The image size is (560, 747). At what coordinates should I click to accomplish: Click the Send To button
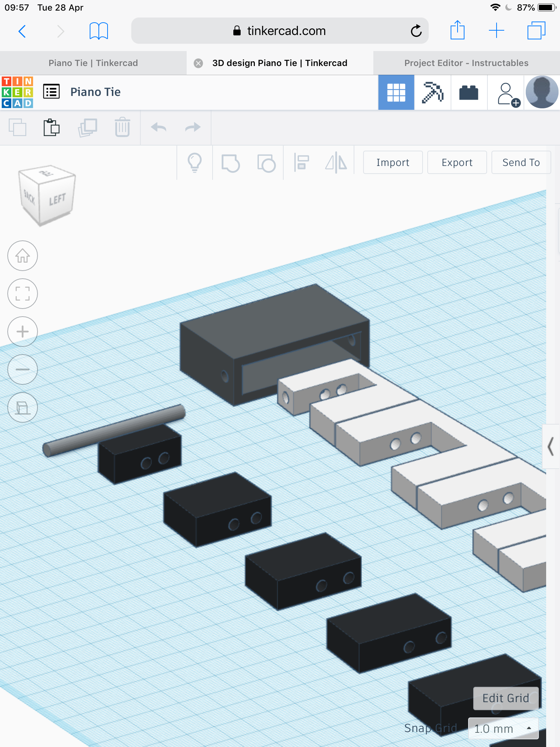click(521, 162)
